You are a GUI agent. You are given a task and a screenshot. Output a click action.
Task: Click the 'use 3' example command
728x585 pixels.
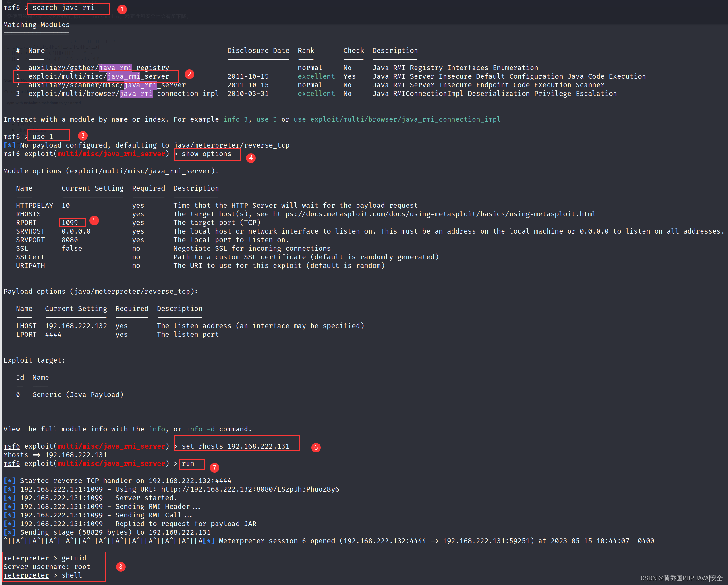coord(266,119)
